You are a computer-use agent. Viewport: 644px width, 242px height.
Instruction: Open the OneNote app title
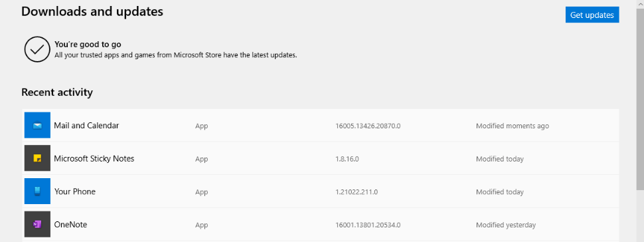click(70, 225)
